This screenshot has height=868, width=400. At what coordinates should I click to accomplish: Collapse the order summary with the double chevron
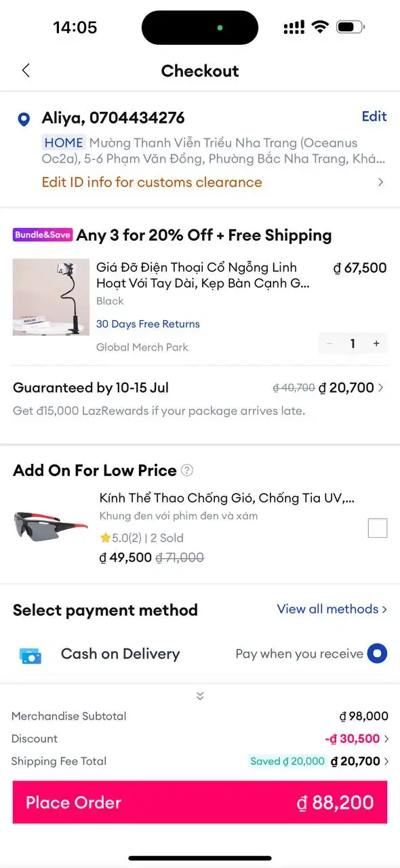point(200,696)
